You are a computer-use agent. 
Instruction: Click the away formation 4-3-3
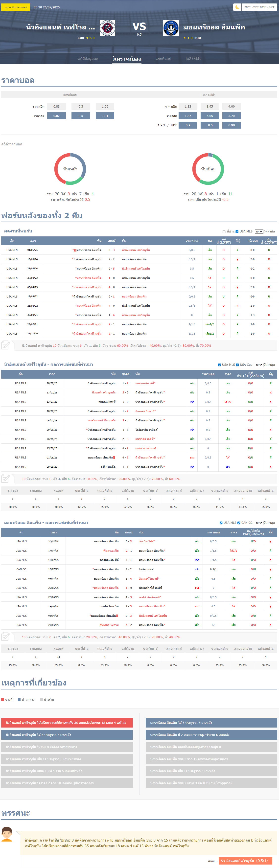pos(188,38)
